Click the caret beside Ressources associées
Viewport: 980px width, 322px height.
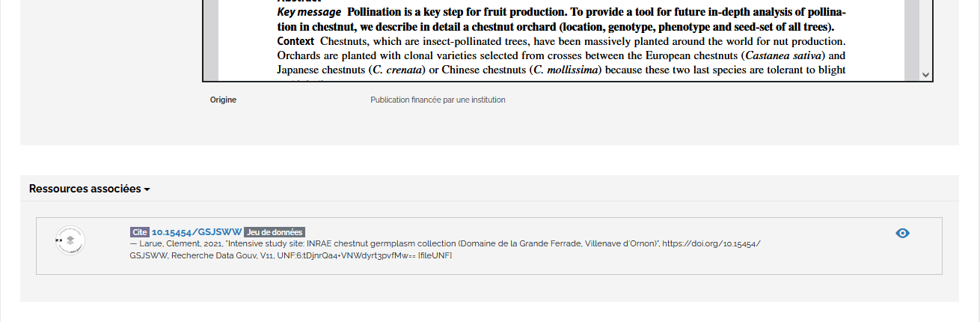tap(147, 189)
